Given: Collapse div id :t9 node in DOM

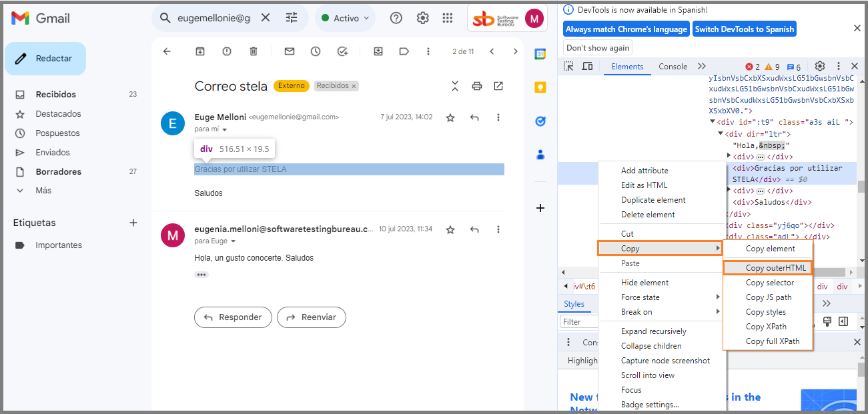Looking at the screenshot, I should click(712, 123).
